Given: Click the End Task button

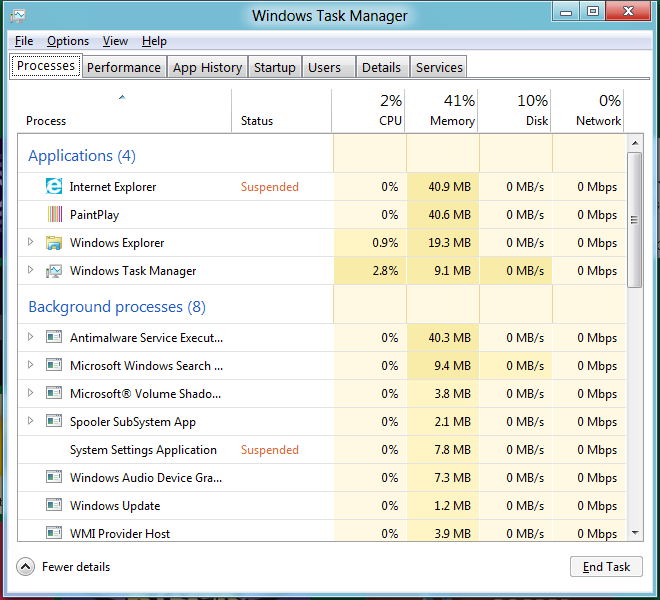Looking at the screenshot, I should [606, 567].
